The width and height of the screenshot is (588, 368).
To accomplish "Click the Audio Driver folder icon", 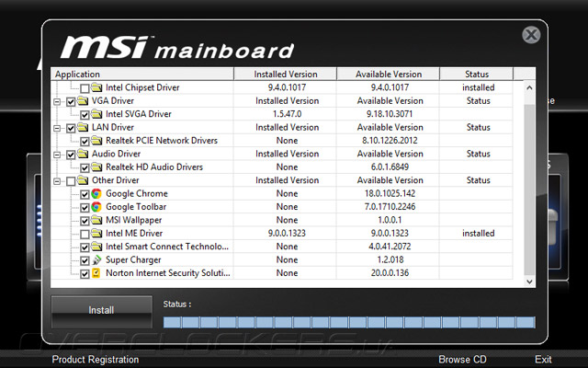I will click(83, 154).
